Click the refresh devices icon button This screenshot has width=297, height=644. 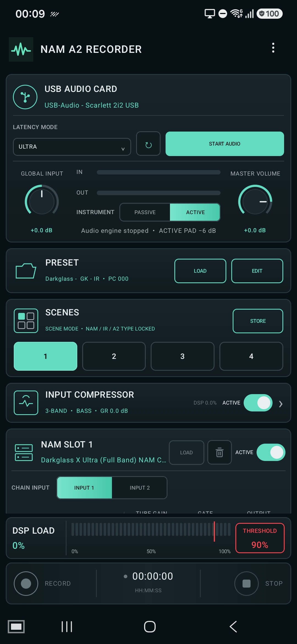pyautogui.click(x=148, y=144)
